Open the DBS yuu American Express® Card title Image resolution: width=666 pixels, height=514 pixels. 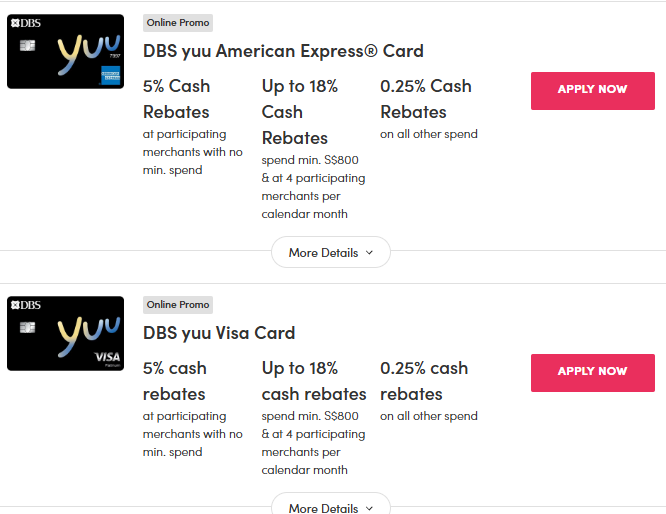pos(283,51)
